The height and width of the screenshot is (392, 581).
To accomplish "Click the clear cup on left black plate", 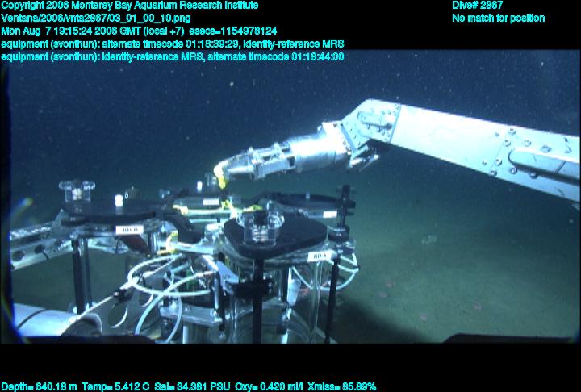I will 77,191.
